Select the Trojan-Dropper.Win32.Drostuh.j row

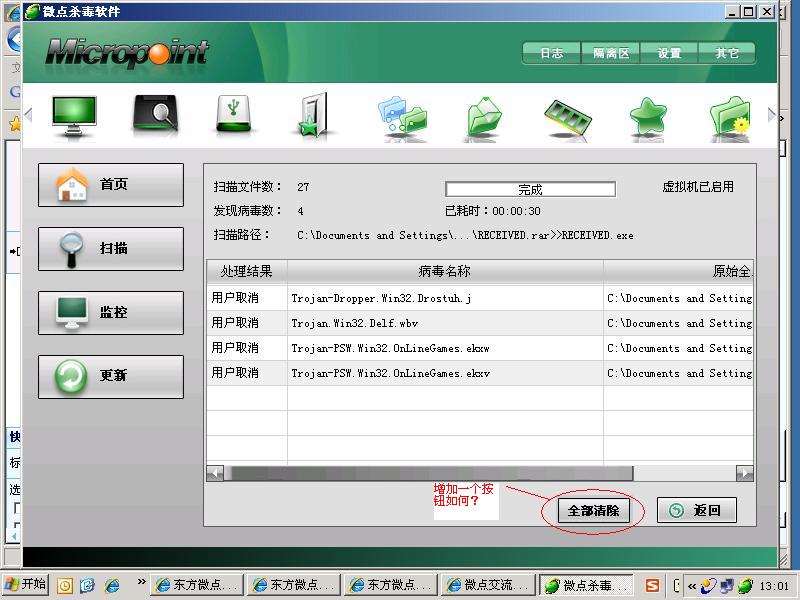pos(480,298)
